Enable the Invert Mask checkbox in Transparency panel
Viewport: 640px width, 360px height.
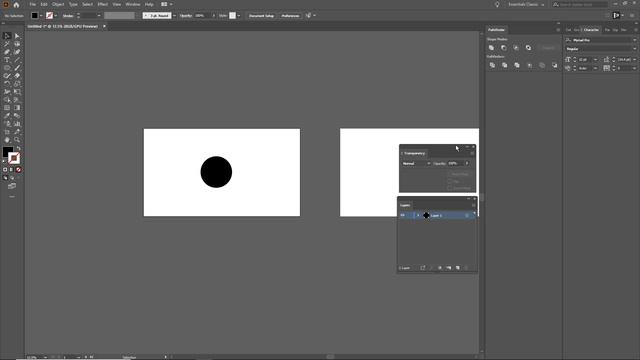[450, 188]
